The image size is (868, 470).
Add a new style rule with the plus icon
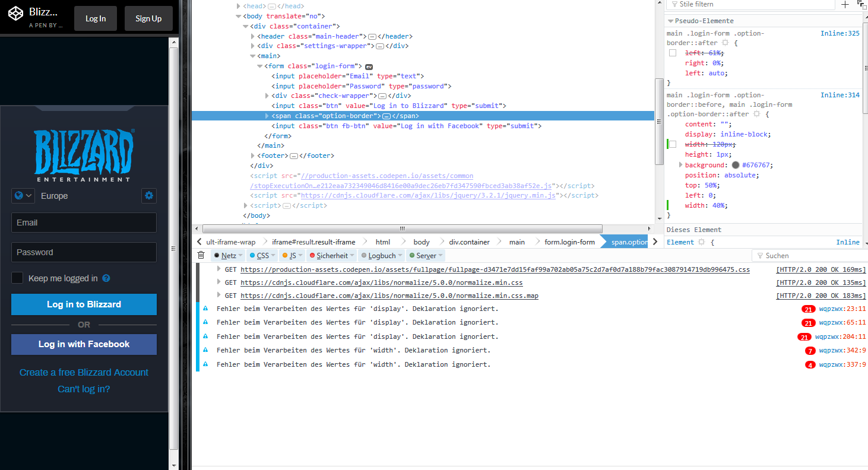pos(845,5)
